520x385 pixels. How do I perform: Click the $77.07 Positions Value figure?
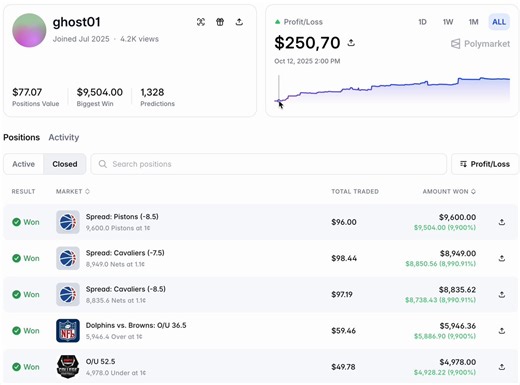[x=27, y=92]
